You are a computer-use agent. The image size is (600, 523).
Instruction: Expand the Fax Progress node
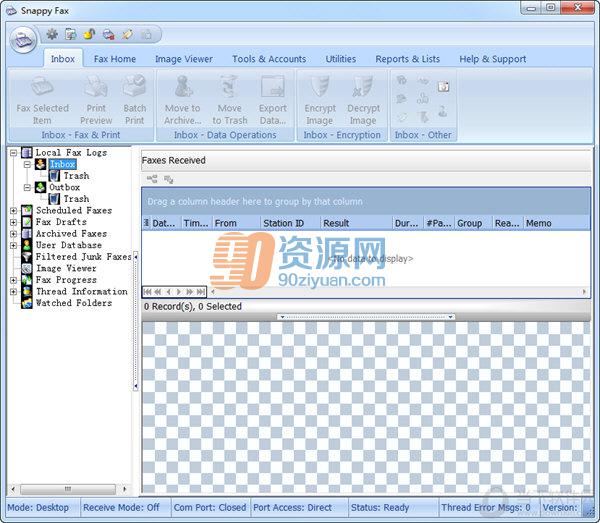13,280
